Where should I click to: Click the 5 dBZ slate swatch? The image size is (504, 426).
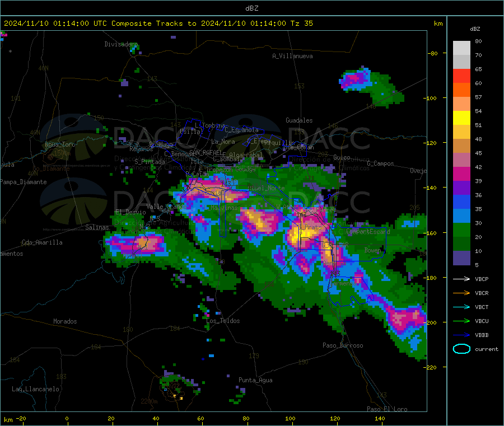coord(461,258)
